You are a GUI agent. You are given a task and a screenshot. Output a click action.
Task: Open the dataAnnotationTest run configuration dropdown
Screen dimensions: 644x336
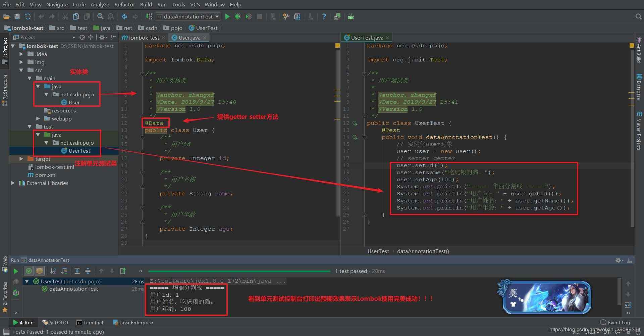(x=188, y=16)
